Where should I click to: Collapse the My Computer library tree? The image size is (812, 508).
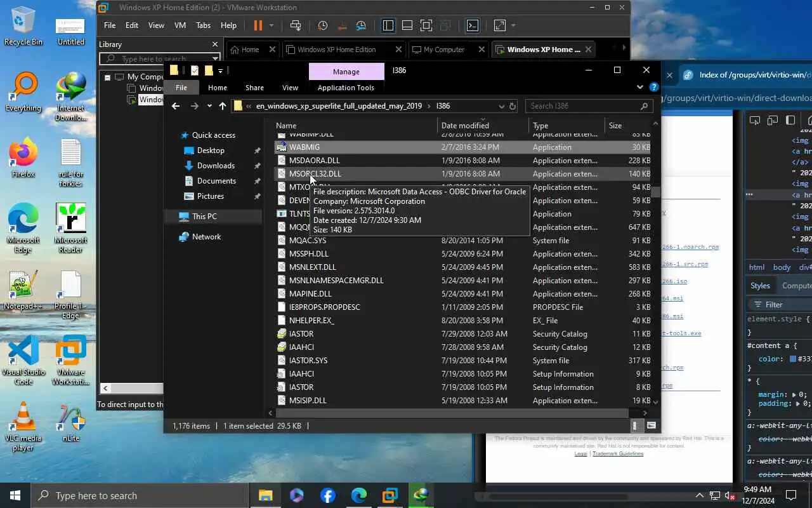107,77
